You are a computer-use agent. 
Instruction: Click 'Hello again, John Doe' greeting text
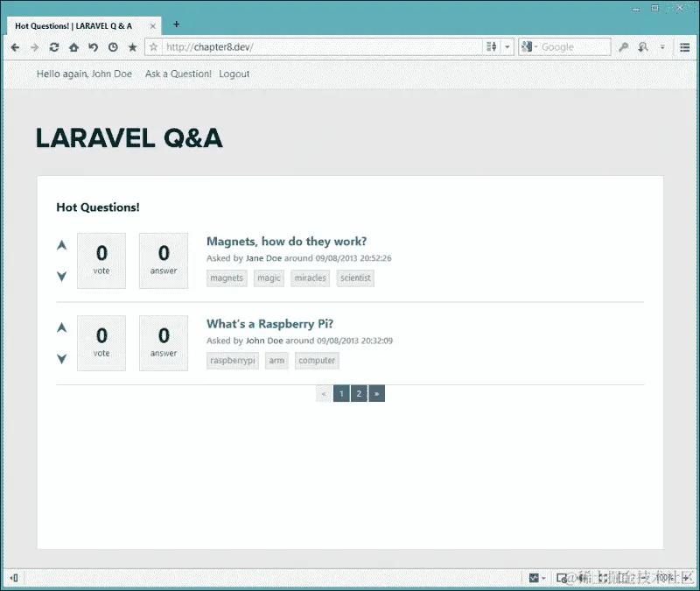tap(84, 74)
